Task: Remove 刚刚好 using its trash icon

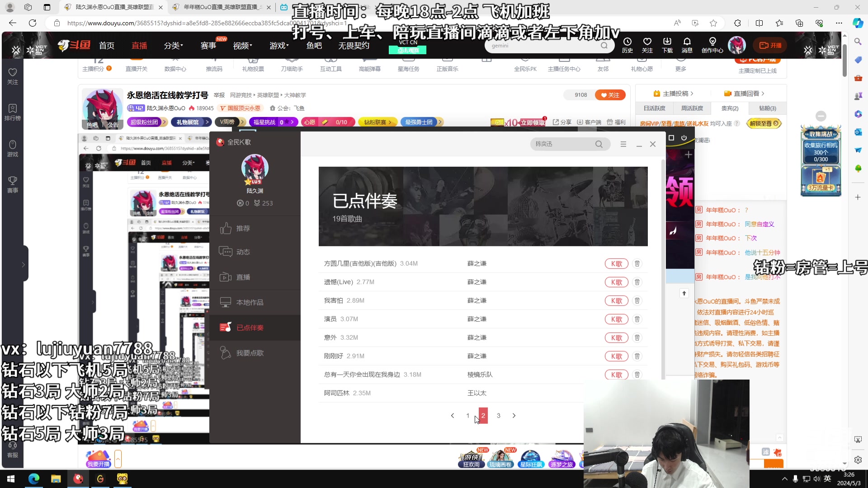Action: (637, 356)
